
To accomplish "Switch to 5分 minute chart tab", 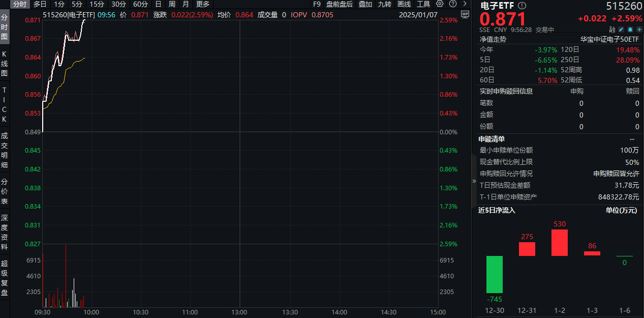I will [x=77, y=4].
